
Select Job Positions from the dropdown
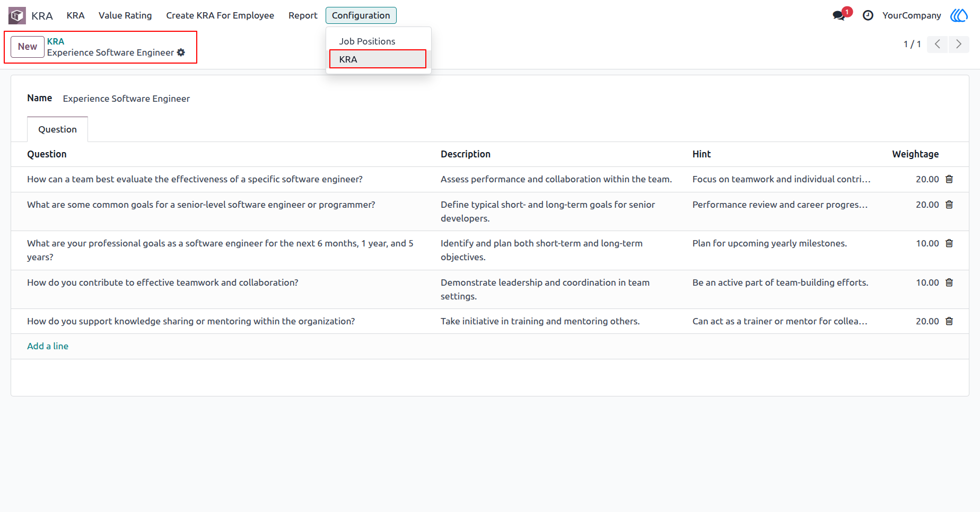click(x=367, y=41)
